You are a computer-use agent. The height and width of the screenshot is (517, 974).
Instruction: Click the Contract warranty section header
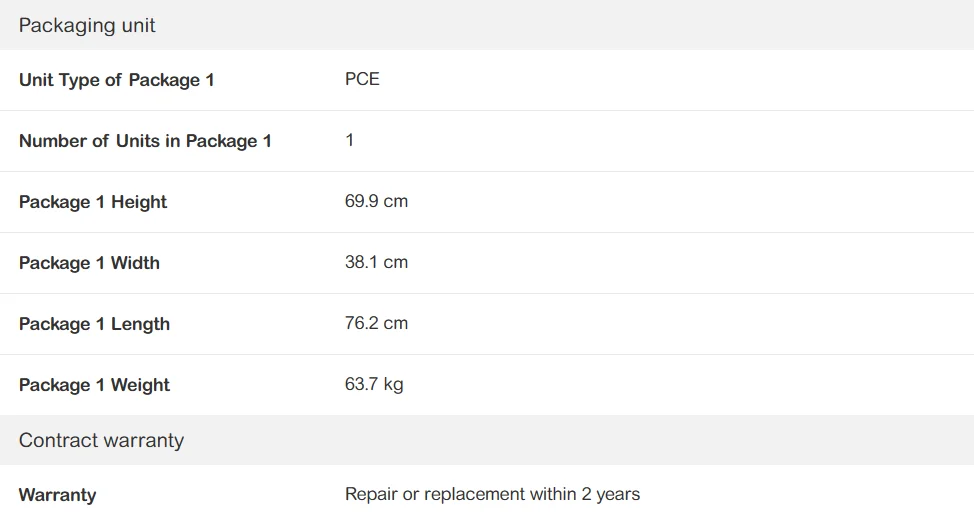pos(101,440)
